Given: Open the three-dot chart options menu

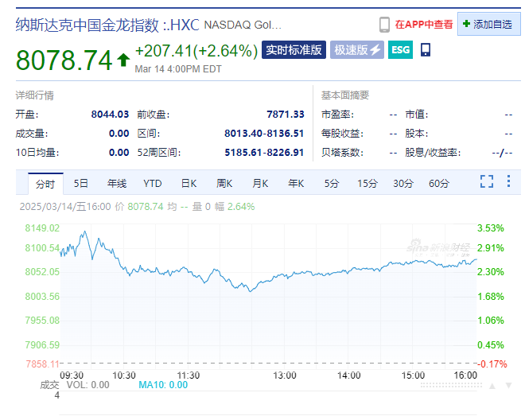Looking at the screenshot, I should coord(507,182).
